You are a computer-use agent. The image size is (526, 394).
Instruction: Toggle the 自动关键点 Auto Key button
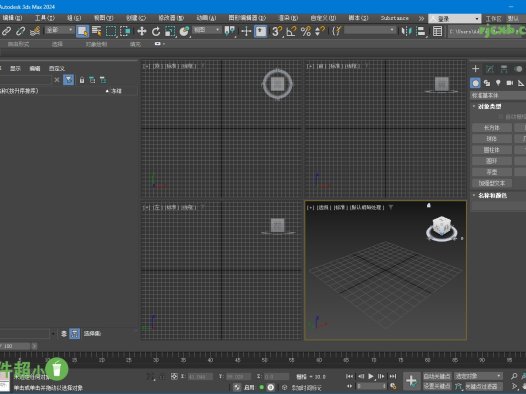pos(437,376)
